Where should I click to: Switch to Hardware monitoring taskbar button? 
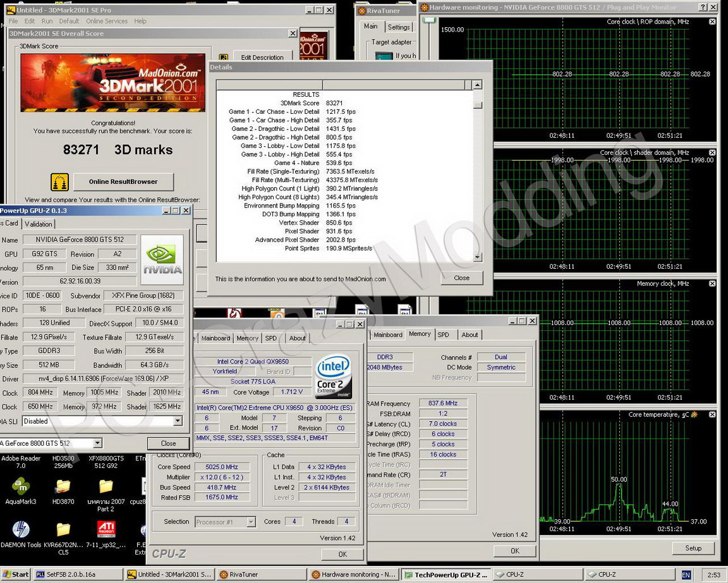(x=353, y=575)
